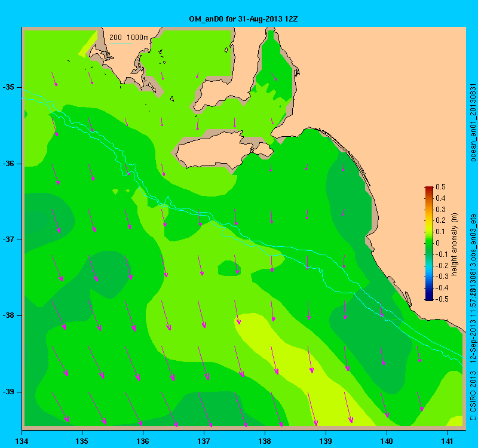Click the -0.2 value on the color scale

(442, 265)
